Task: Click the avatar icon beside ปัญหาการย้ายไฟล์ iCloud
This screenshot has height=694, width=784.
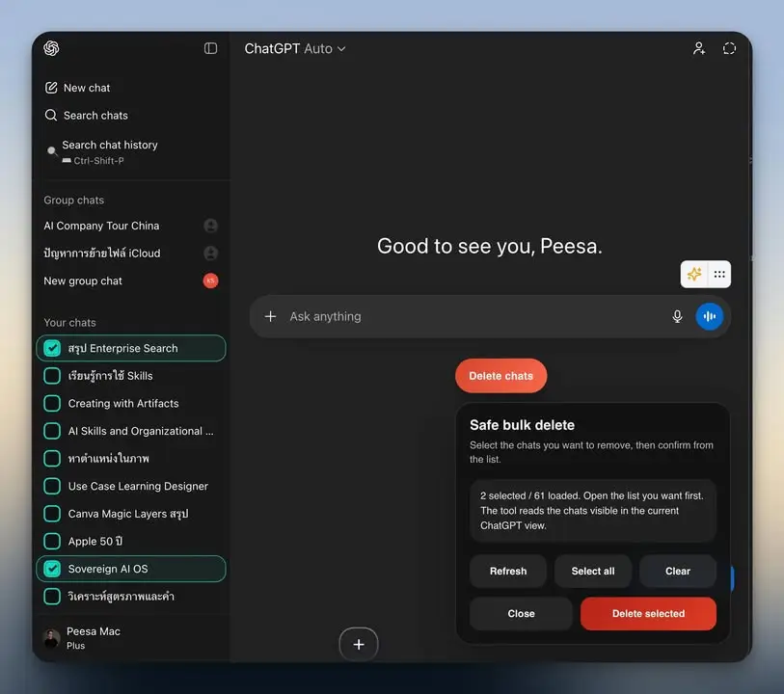Action: (x=210, y=254)
